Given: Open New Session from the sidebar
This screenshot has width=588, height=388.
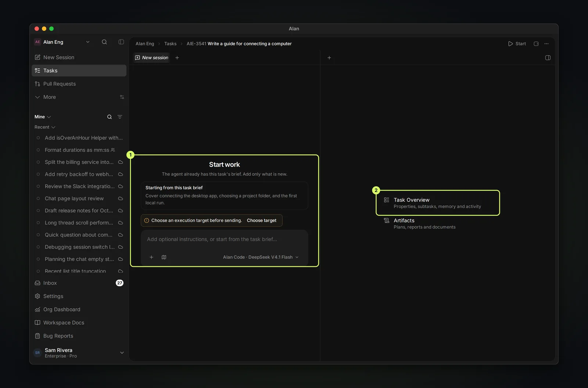Looking at the screenshot, I should 79,57.
